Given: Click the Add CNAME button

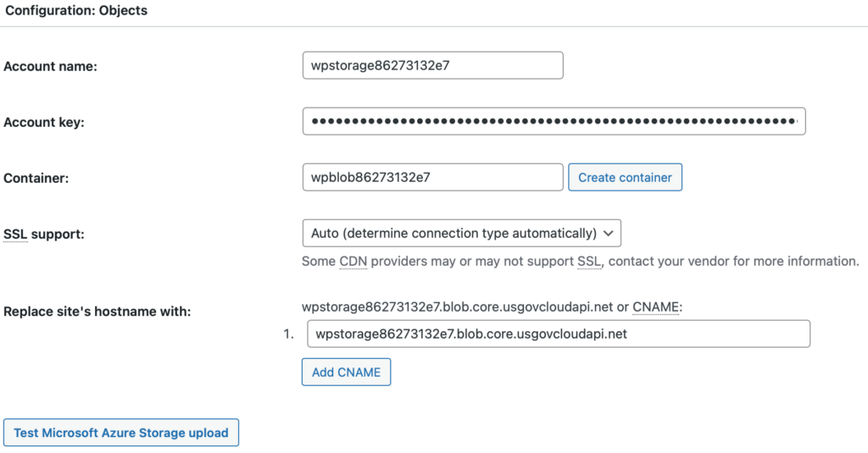Looking at the screenshot, I should [346, 373].
